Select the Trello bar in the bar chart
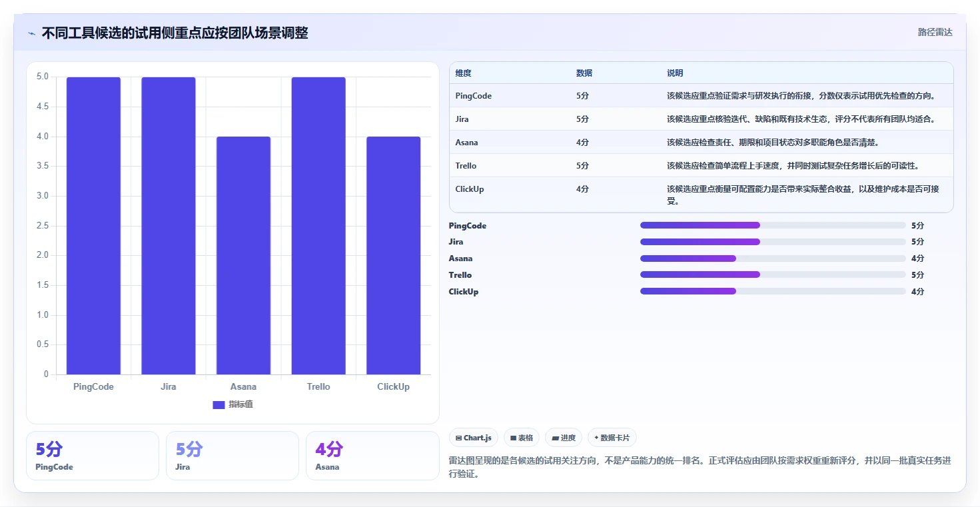Viewport: 980px width, 507px height. tap(318, 225)
